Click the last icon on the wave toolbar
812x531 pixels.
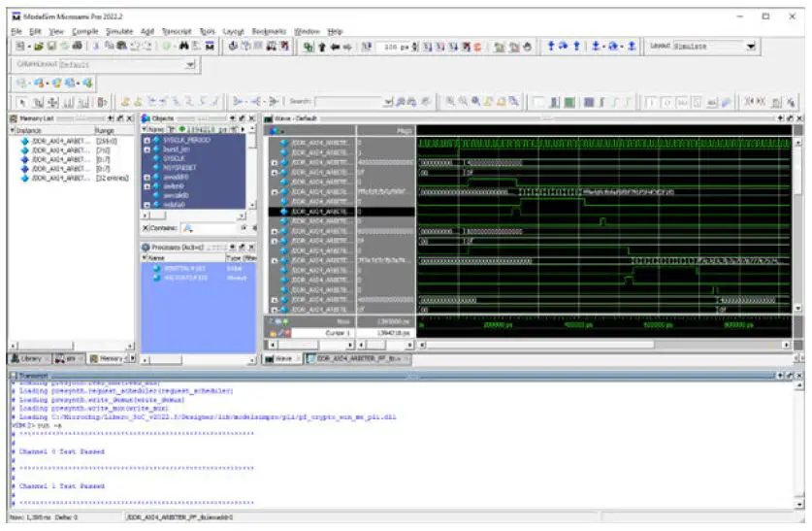click(x=791, y=102)
